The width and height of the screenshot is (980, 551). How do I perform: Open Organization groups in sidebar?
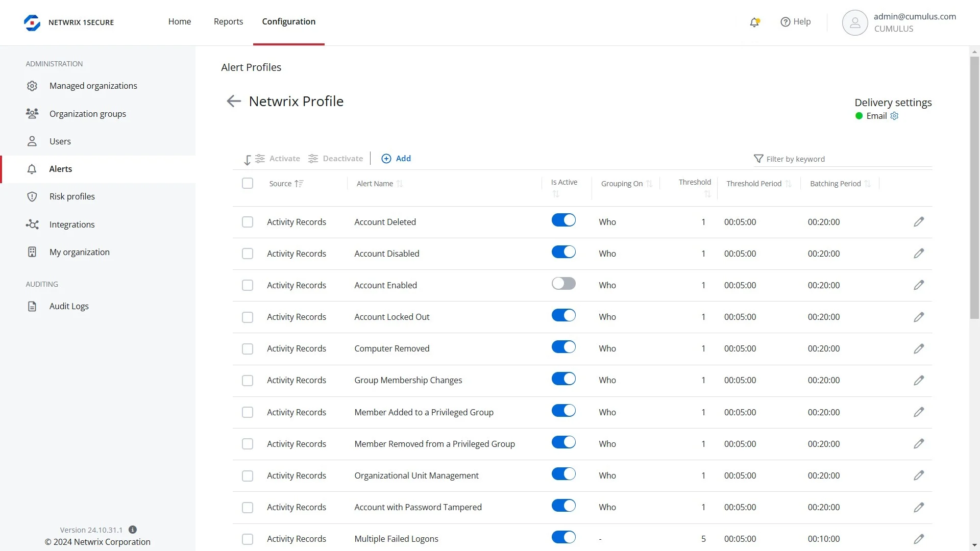(x=98, y=114)
